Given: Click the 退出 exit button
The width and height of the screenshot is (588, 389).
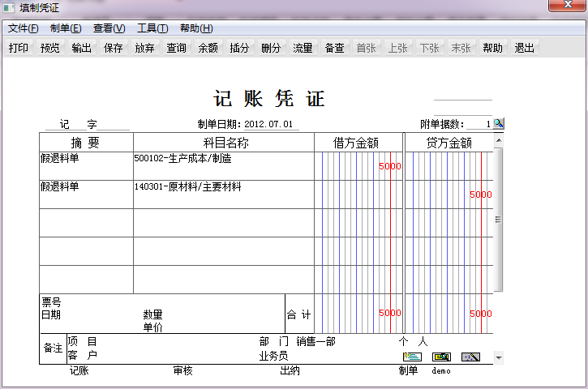Looking at the screenshot, I should coord(524,48).
